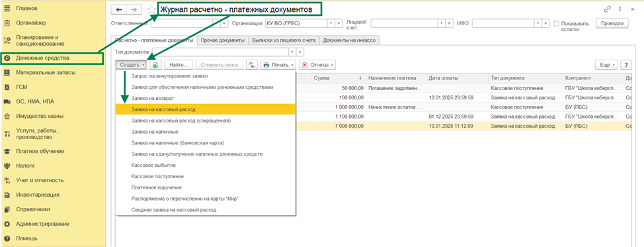Screen dimensions: 644x247
Task: Open the Отчеты dropdown
Action: click(x=317, y=65)
